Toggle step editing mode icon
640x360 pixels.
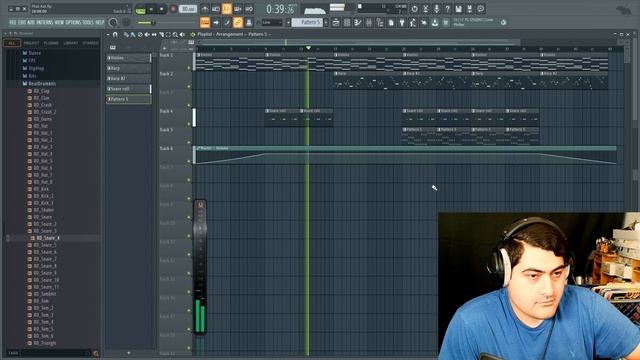pos(227,22)
